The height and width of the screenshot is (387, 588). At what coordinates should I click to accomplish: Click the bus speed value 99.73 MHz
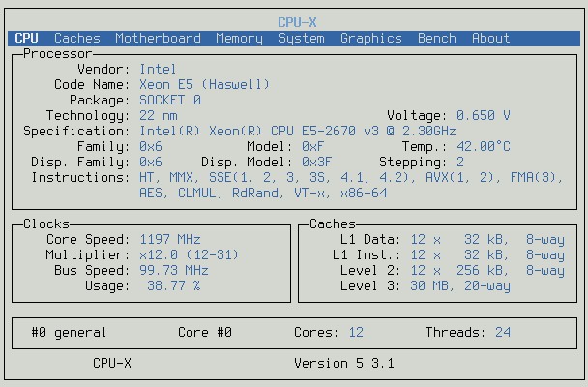[174, 270]
